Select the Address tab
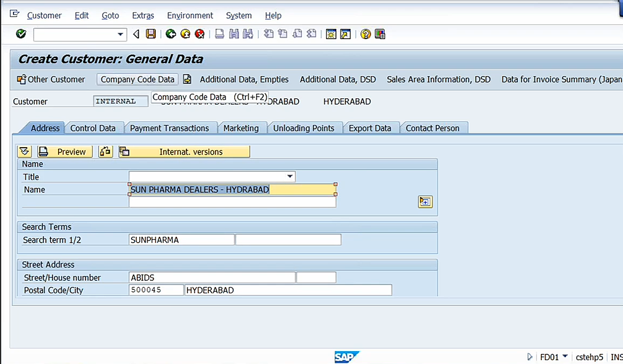Image resolution: width=623 pixels, height=364 pixels. [x=45, y=128]
